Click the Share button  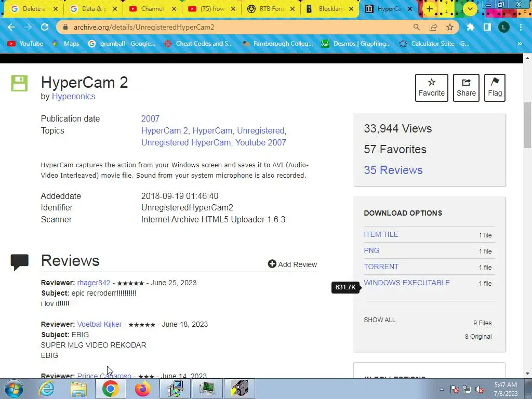(466, 87)
